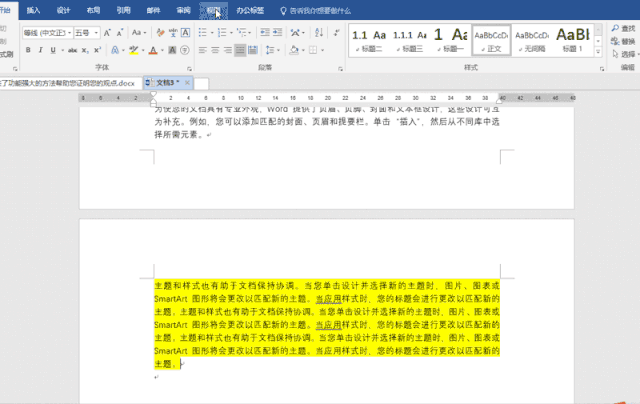This screenshot has width=640, height=404.
Task: Apply paragraph shading with the paint bucket
Action: tap(294, 50)
